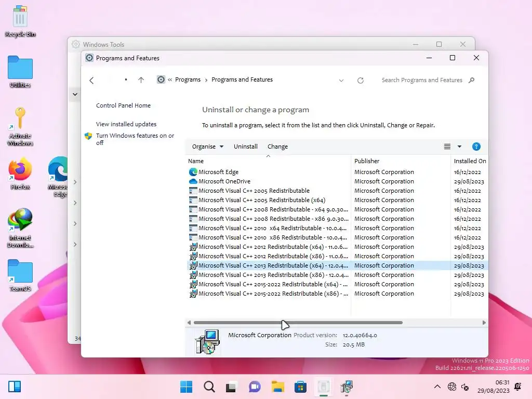
Task: Select Visual C++ 2012 Redistributable (x86) row
Action: tap(338, 256)
